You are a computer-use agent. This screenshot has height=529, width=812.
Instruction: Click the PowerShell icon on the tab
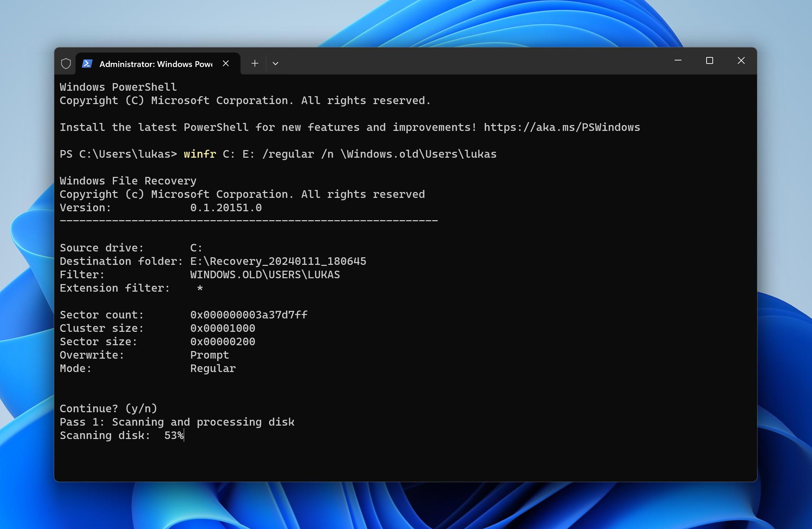coord(87,64)
